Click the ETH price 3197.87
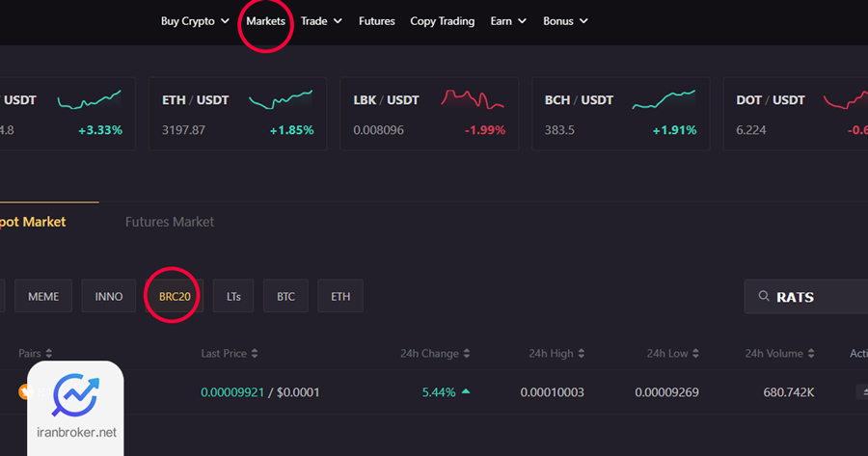 (183, 130)
